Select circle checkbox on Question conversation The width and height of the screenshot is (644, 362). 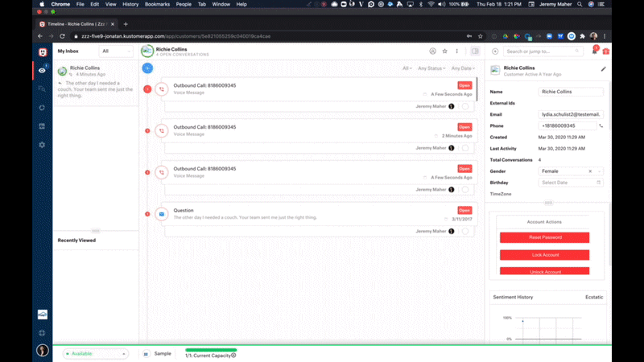coord(465,231)
